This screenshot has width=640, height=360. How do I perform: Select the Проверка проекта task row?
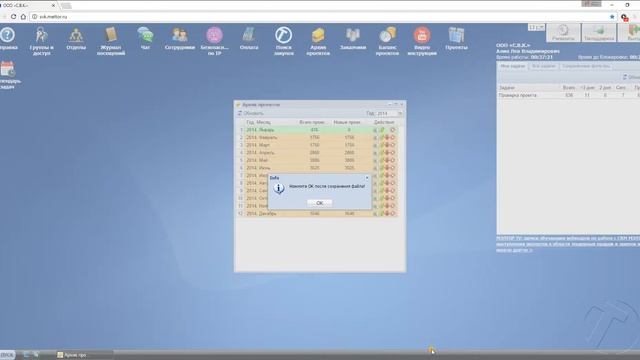pyautogui.click(x=568, y=95)
